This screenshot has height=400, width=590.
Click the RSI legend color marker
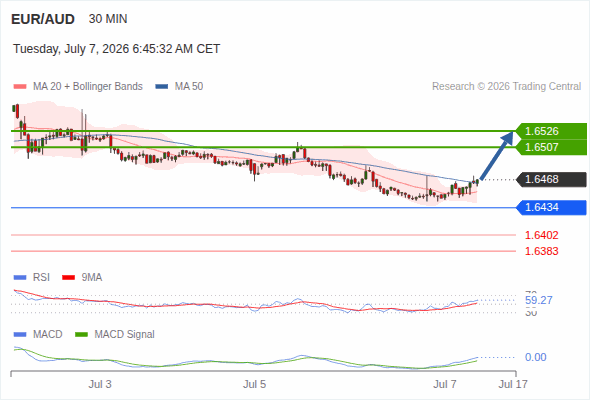pos(20,278)
